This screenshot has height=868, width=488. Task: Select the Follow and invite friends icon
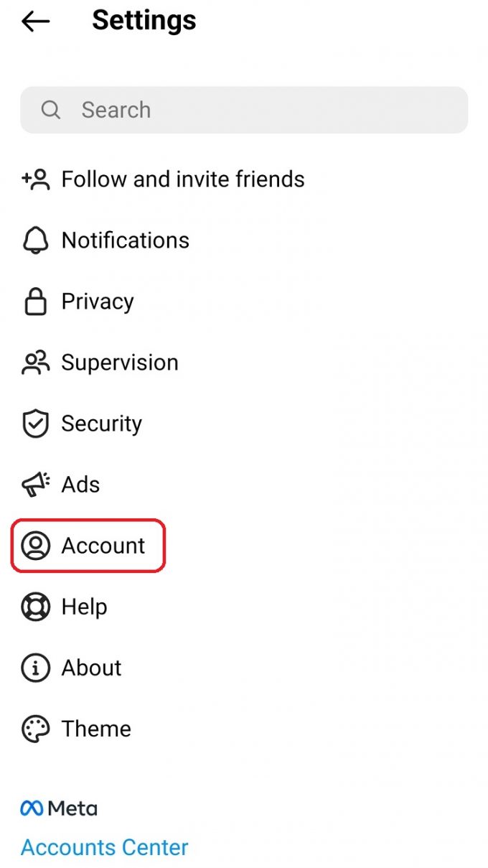34,179
